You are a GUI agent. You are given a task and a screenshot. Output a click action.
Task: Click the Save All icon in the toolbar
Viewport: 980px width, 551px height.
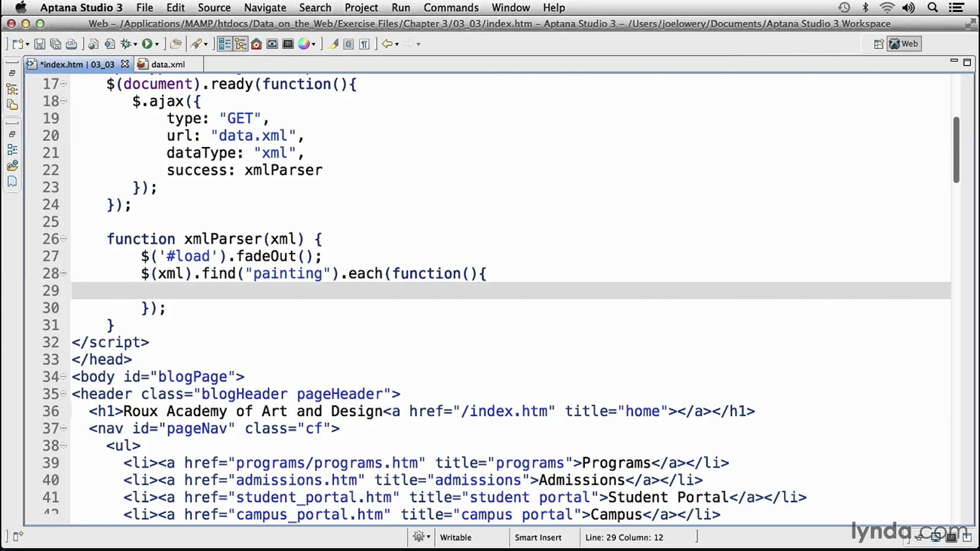point(55,44)
